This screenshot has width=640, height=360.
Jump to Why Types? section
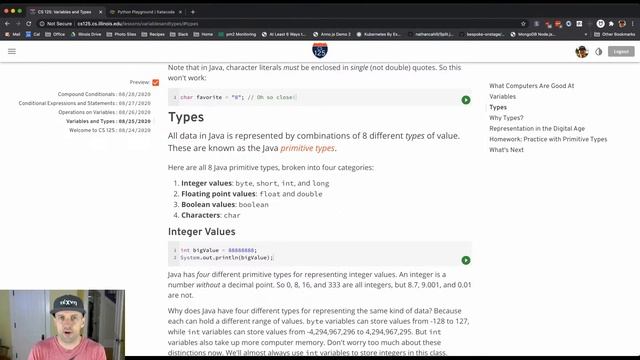pos(506,118)
